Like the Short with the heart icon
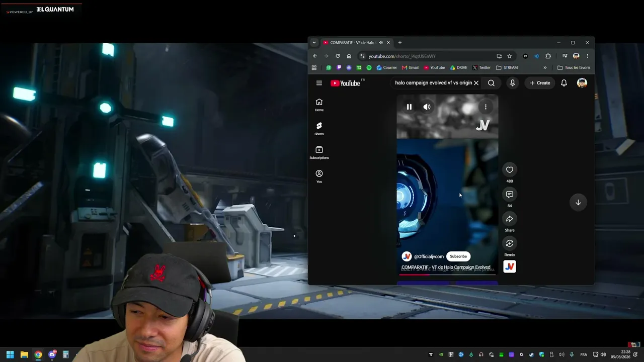The height and width of the screenshot is (362, 644). tap(510, 170)
